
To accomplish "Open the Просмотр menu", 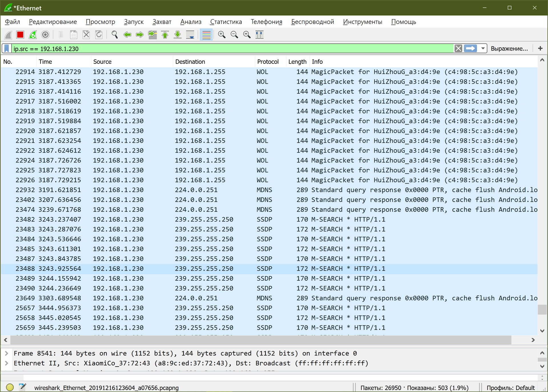I will click(100, 22).
